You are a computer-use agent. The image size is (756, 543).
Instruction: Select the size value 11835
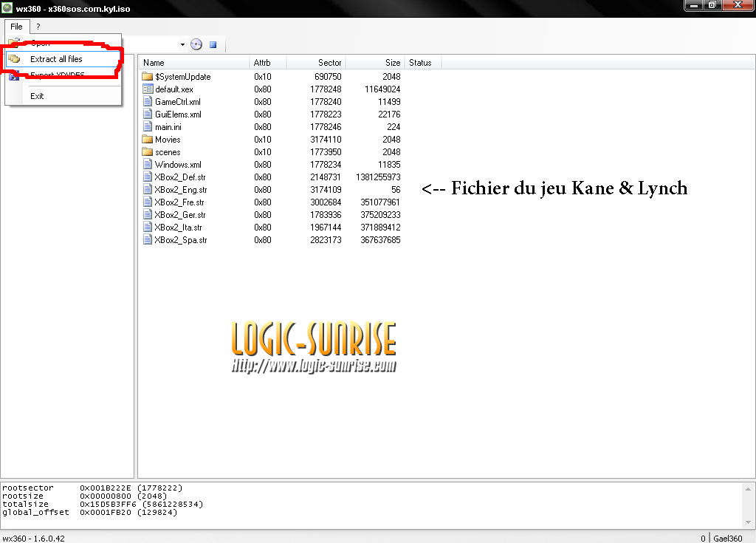coord(389,165)
